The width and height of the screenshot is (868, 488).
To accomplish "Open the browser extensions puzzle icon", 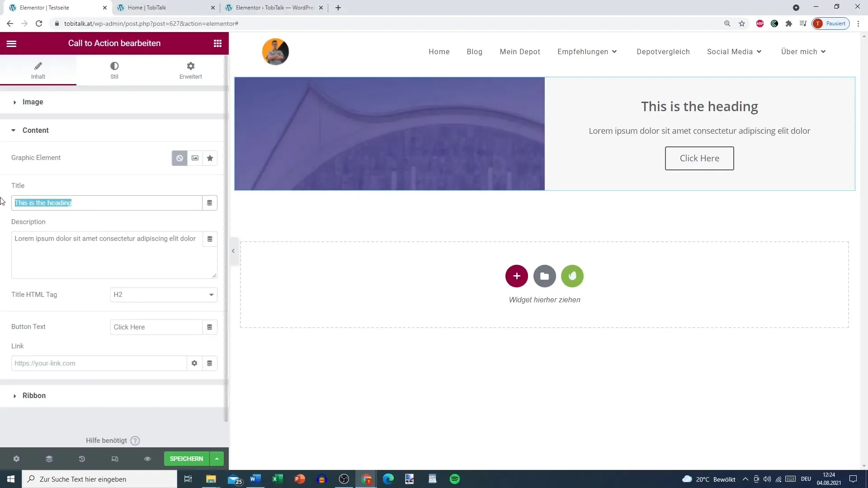I will pyautogui.click(x=789, y=23).
